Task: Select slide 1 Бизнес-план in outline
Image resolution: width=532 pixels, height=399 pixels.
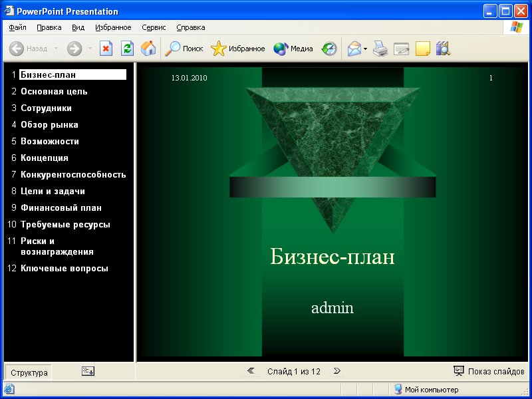Action: tap(72, 74)
